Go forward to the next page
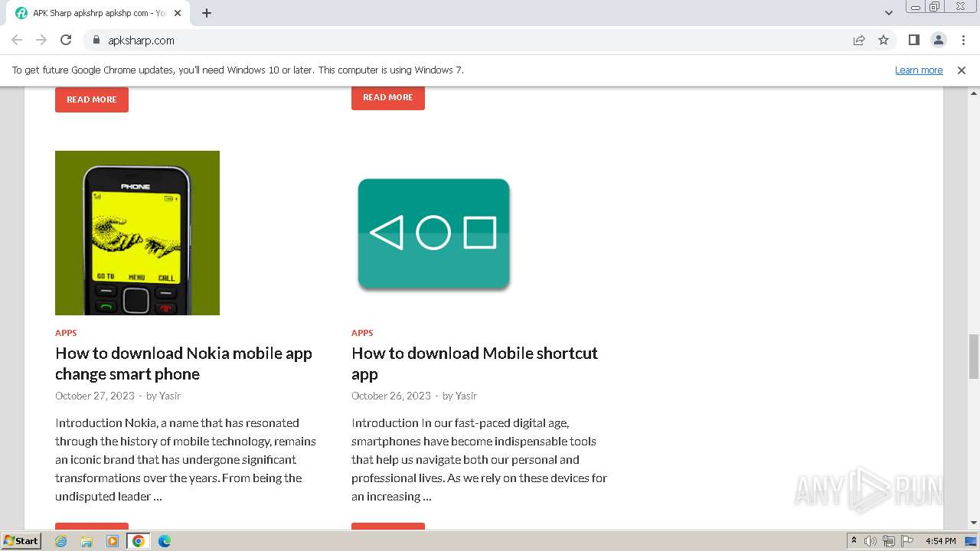This screenshot has width=980, height=551. [x=41, y=40]
